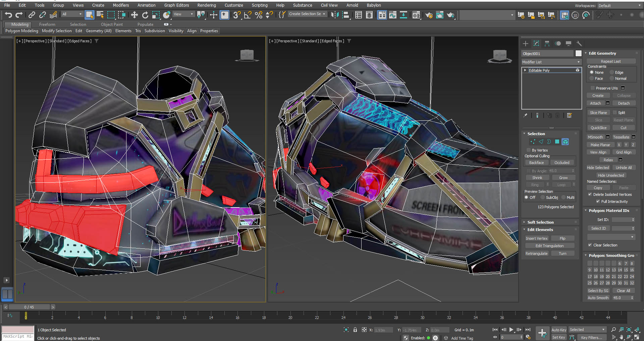Image resolution: width=644 pixels, height=341 pixels.
Task: Switch to Vertex sub-object selection level
Action: click(533, 142)
